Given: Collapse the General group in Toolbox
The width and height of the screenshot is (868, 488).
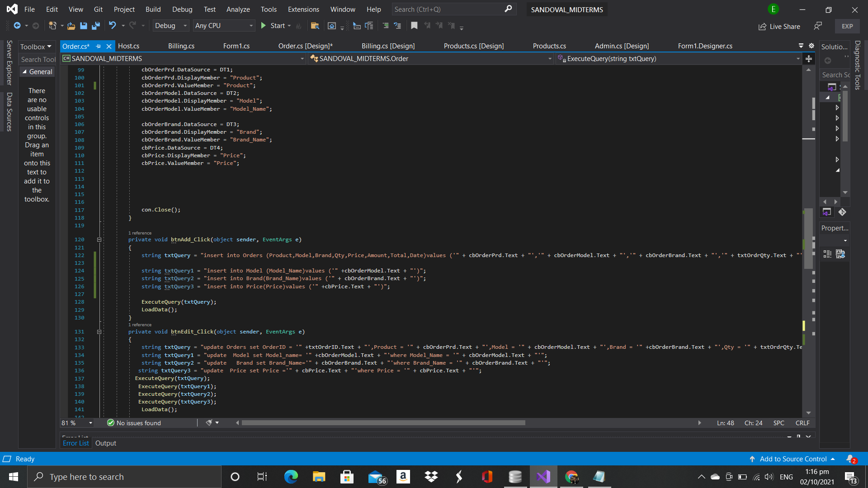Looking at the screenshot, I should (24, 72).
